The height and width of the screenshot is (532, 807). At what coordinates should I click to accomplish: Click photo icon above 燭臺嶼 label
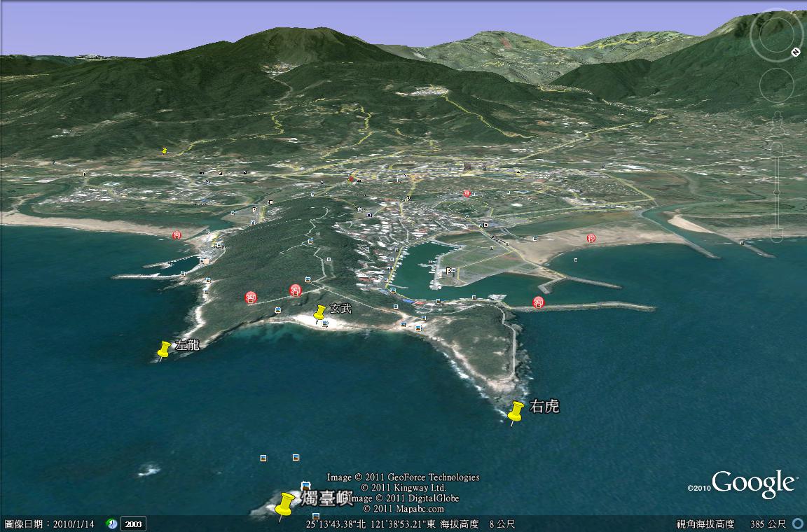coord(305,485)
